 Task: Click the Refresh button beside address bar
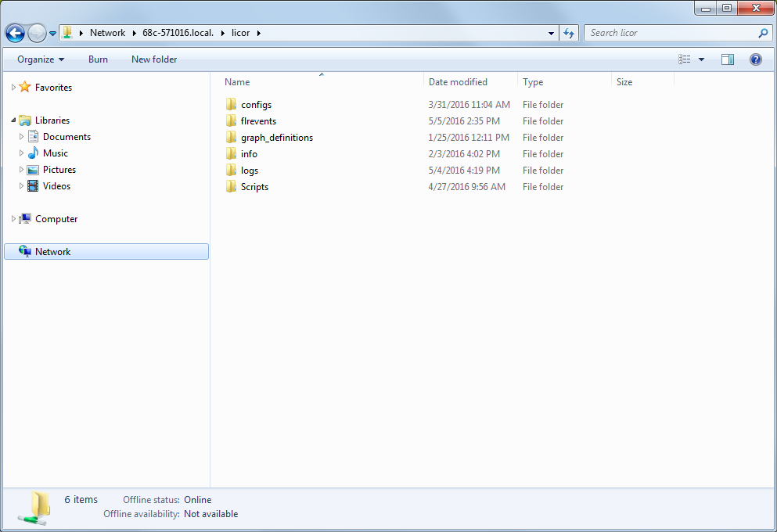(569, 33)
